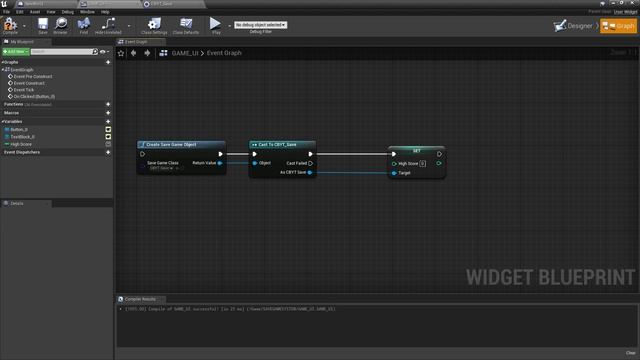This screenshot has width=640, height=360.
Task: Open the Help menu
Action: (x=105, y=12)
